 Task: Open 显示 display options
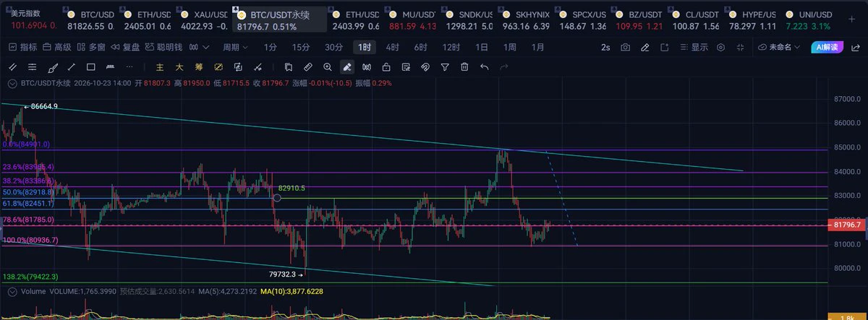tap(694, 47)
